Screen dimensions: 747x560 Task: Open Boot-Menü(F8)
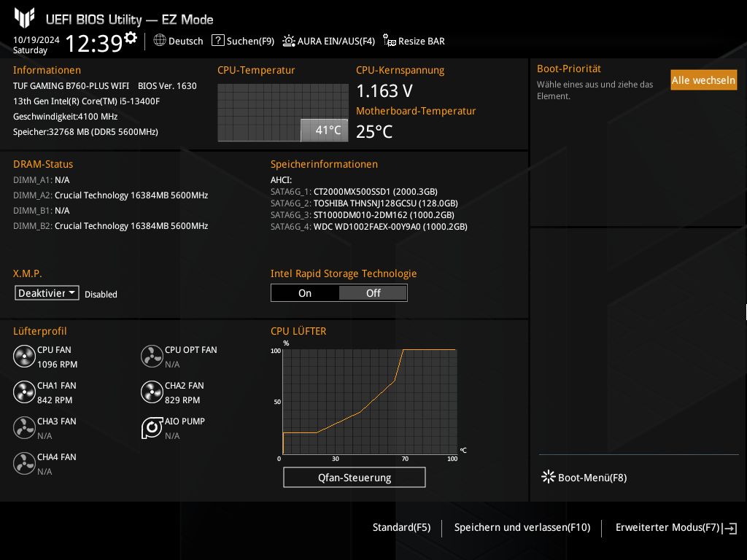tap(592, 478)
